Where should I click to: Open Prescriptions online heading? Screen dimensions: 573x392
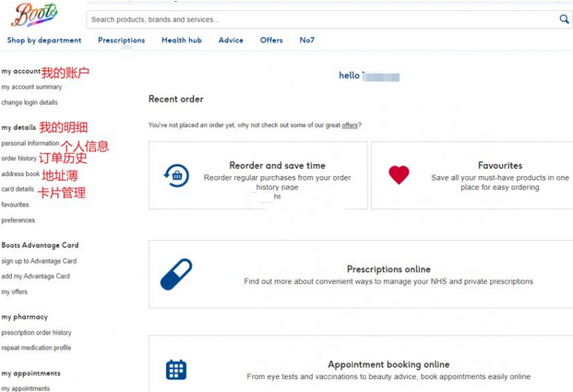(x=388, y=269)
